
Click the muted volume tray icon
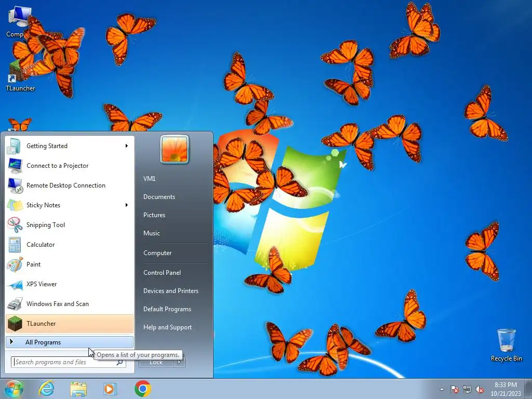[480, 389]
